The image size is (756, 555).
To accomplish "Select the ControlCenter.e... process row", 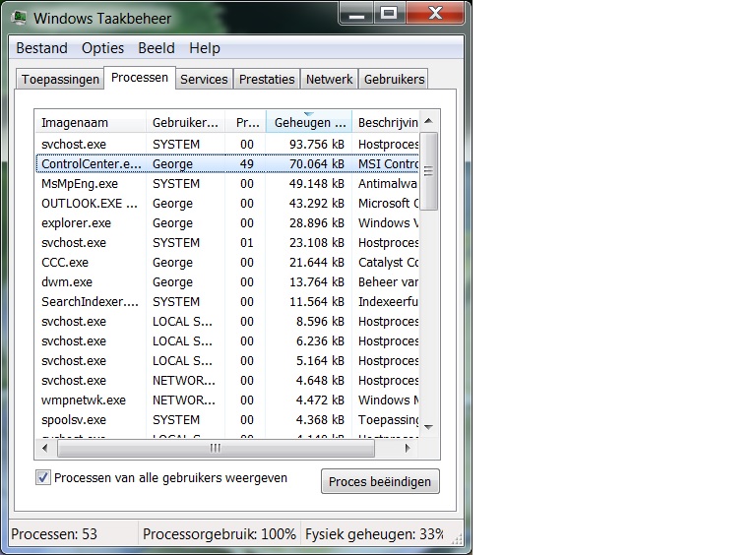I will click(x=227, y=163).
